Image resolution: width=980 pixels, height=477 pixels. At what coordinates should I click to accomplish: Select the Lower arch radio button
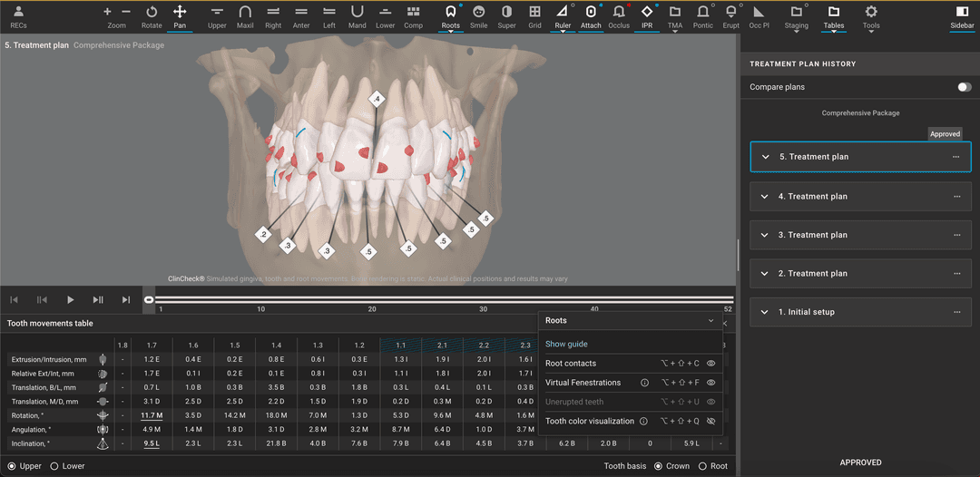[54, 466]
